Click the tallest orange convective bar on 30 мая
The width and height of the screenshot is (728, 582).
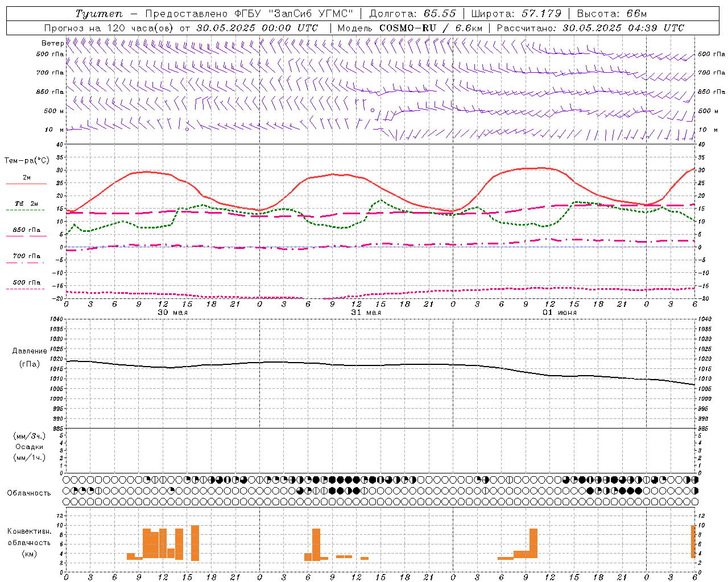tap(195, 543)
